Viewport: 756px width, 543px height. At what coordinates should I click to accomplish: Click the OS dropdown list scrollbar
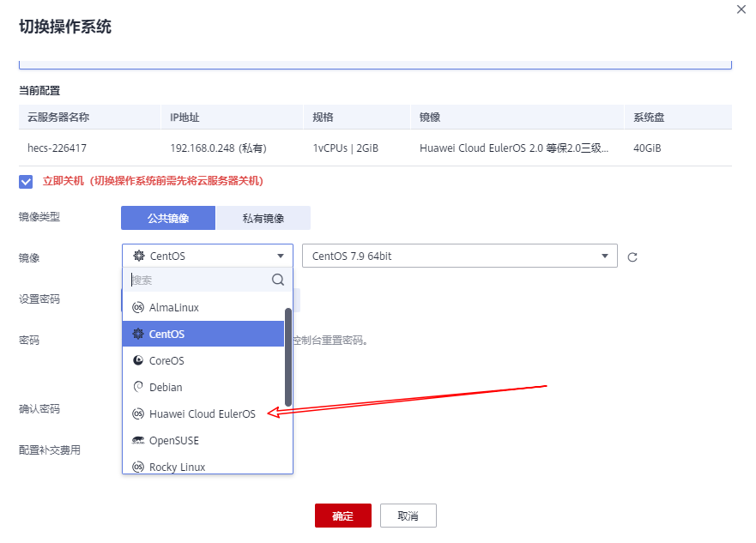288,356
